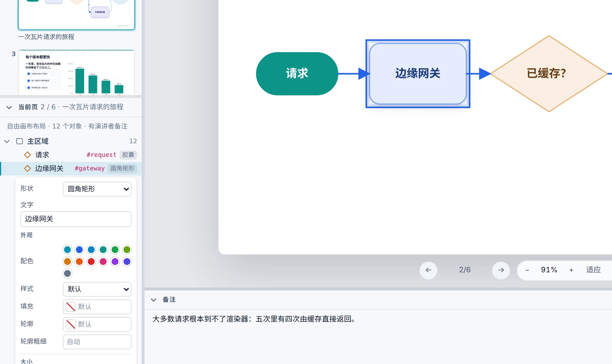The width and height of the screenshot is (612, 364).
Task: Click the 适应 fit-to-view button
Action: click(x=593, y=270)
